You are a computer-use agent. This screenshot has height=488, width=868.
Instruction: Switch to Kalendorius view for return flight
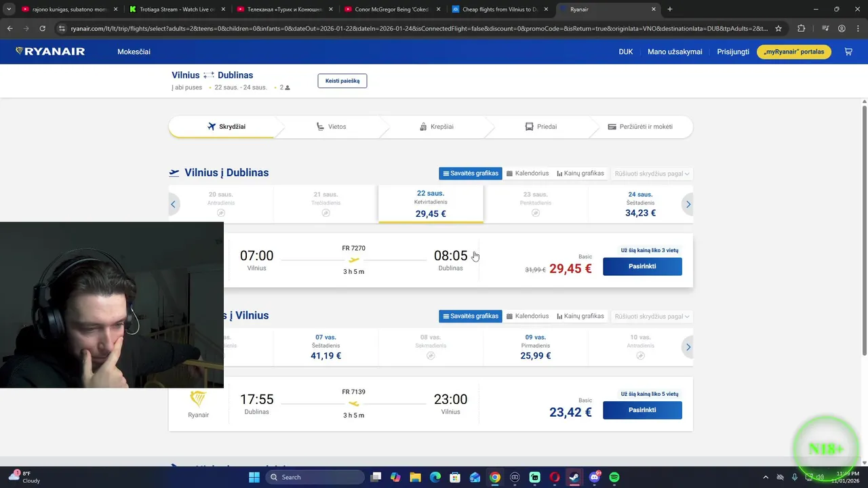coord(528,316)
